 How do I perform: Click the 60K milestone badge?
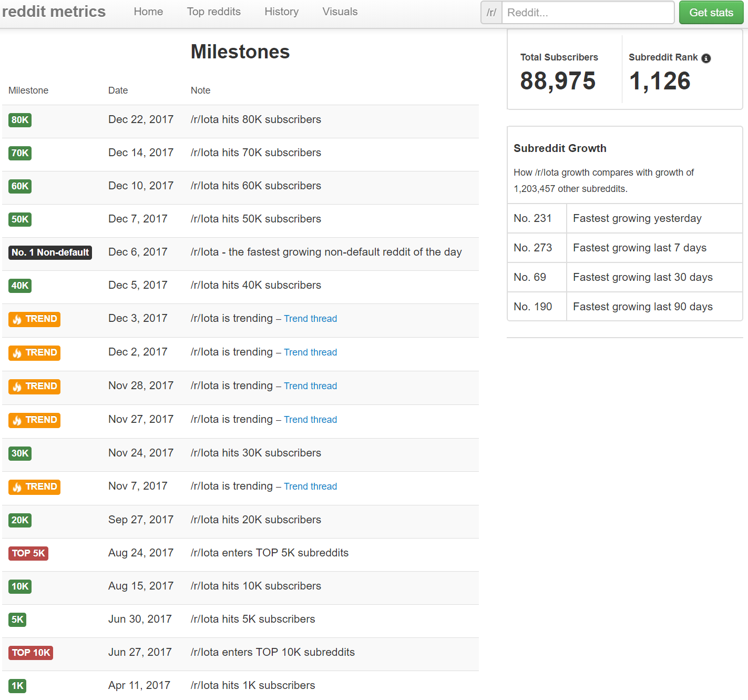coord(20,186)
